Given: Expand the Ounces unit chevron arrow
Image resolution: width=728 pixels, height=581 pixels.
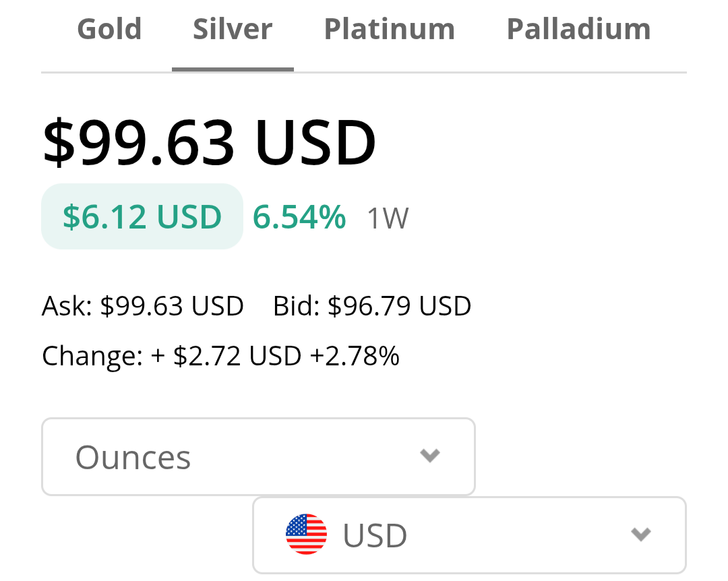Looking at the screenshot, I should coord(430,456).
